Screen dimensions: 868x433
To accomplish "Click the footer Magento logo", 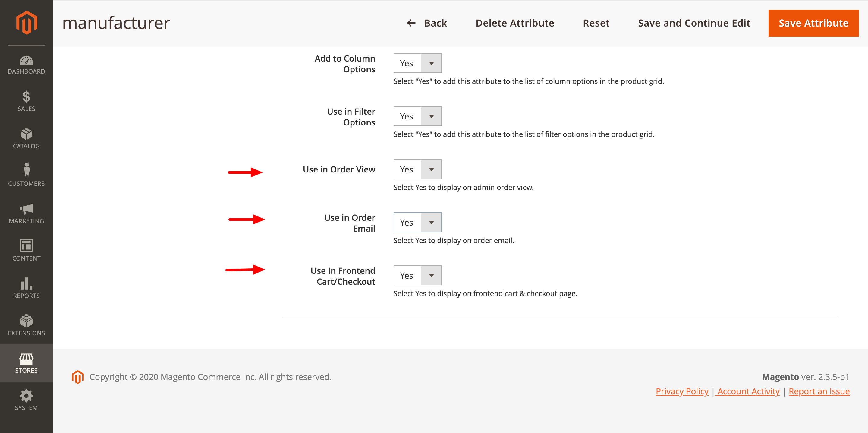I will tap(78, 377).
